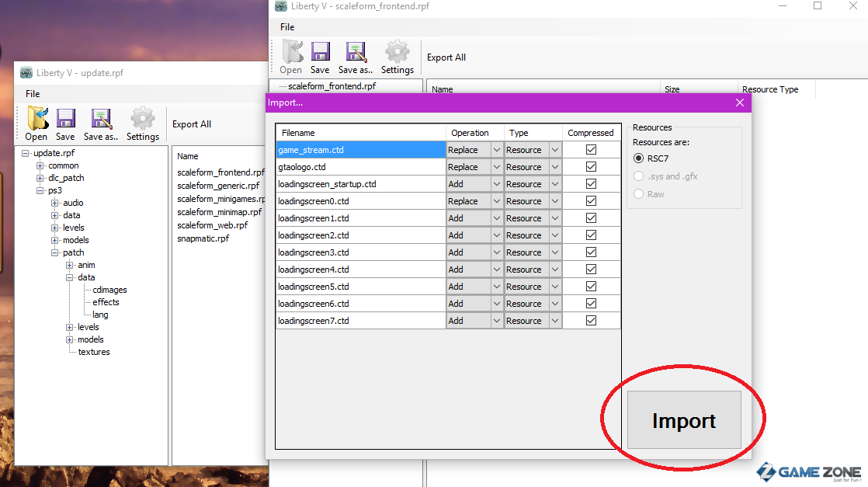Click the Liberty V app icon of scaleform_frontend.rpf window
Screen dimensions: 868x487
coord(281,5)
